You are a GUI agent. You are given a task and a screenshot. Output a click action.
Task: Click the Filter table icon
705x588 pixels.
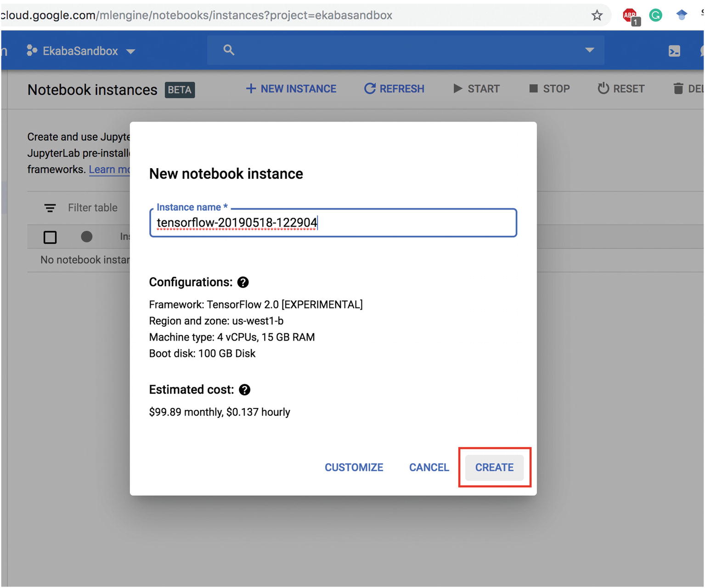click(x=50, y=208)
